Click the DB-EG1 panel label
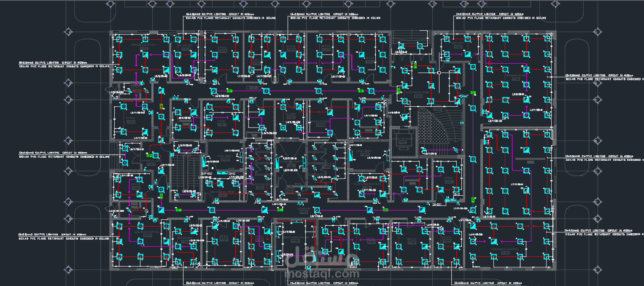 (x=437, y=204)
